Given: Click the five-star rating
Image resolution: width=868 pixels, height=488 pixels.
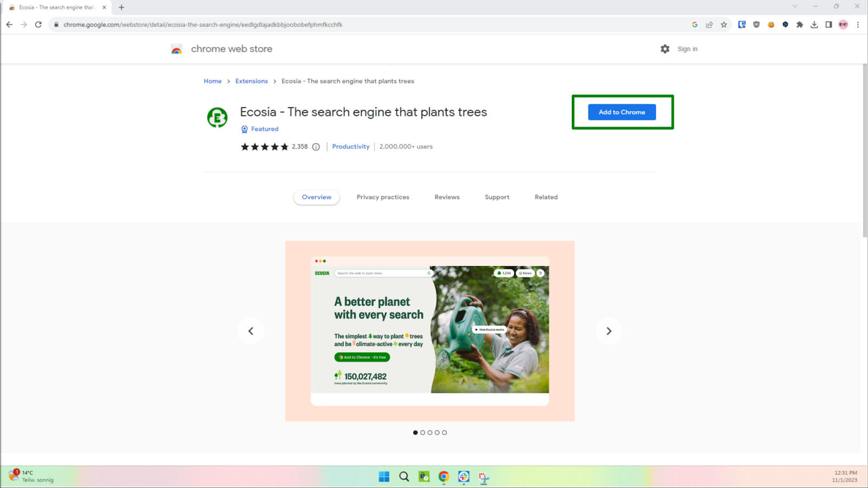Looking at the screenshot, I should pyautogui.click(x=265, y=147).
